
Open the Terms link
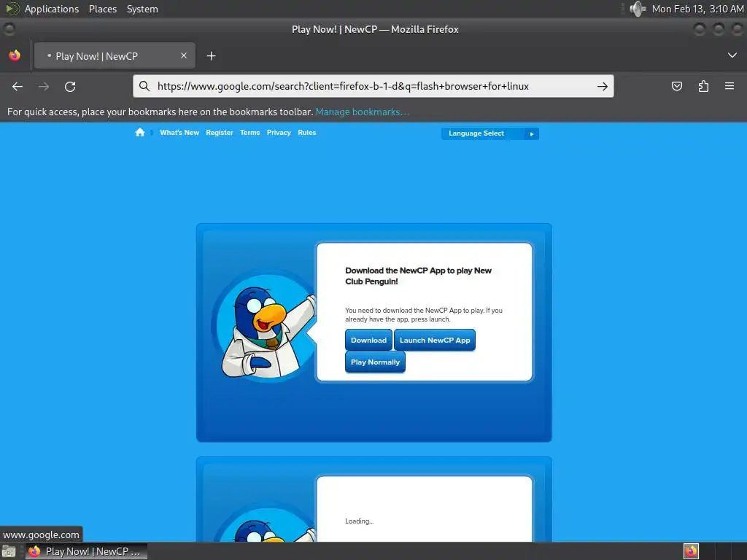[249, 133]
